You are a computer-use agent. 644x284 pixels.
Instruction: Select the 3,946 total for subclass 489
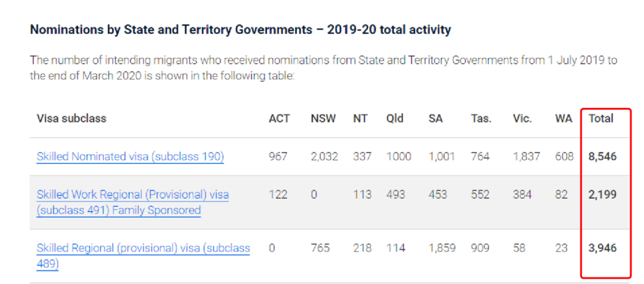click(x=602, y=248)
